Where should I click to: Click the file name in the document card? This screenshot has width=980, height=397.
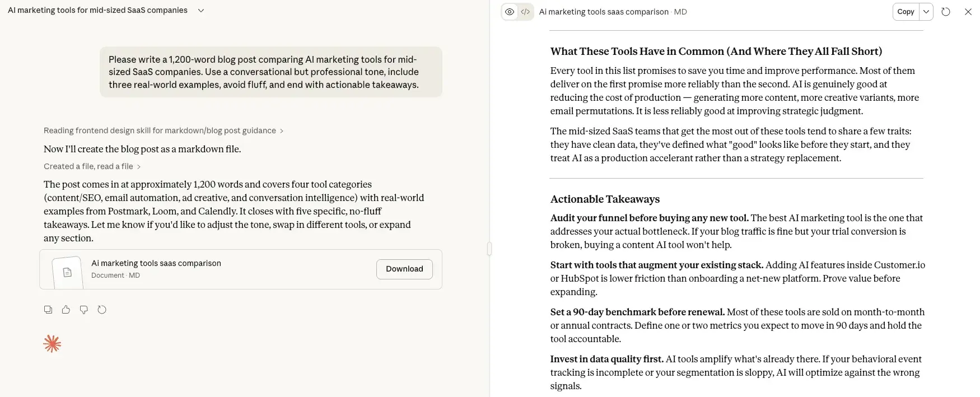156,263
